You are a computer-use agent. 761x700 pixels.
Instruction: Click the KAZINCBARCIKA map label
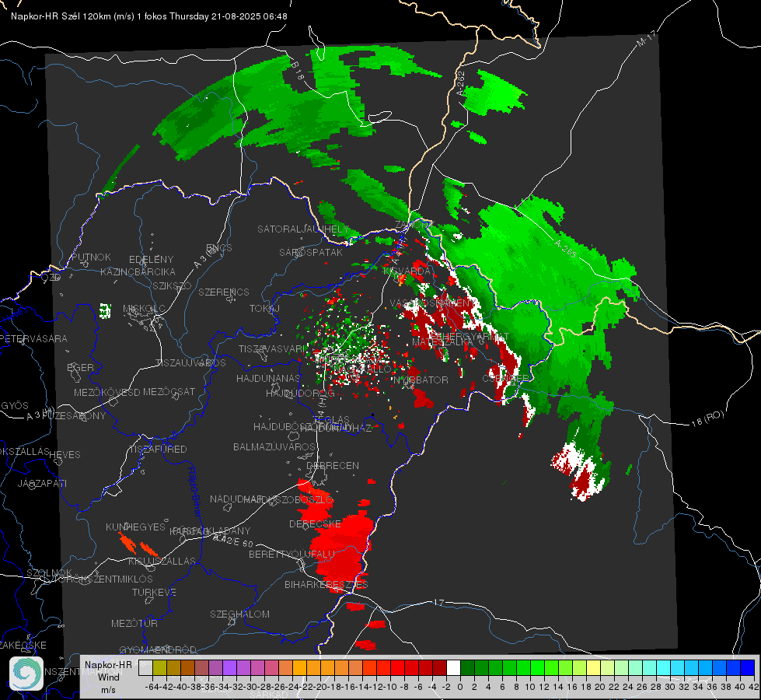point(138,271)
